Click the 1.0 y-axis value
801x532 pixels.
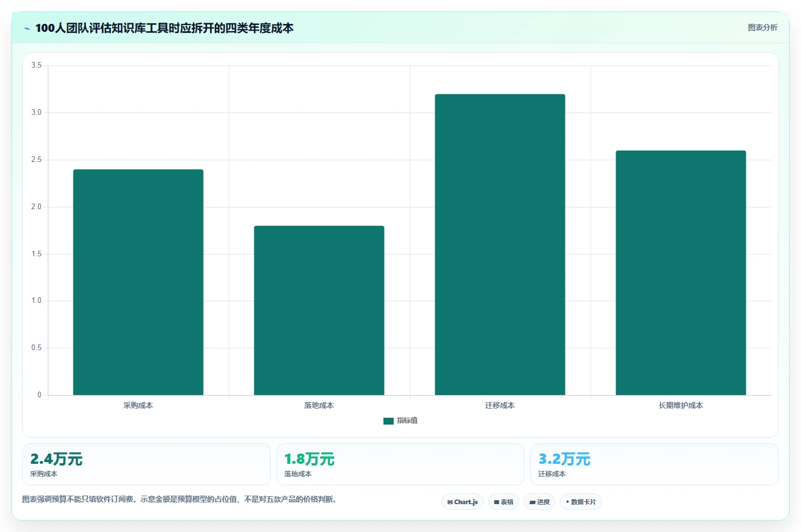pos(36,301)
